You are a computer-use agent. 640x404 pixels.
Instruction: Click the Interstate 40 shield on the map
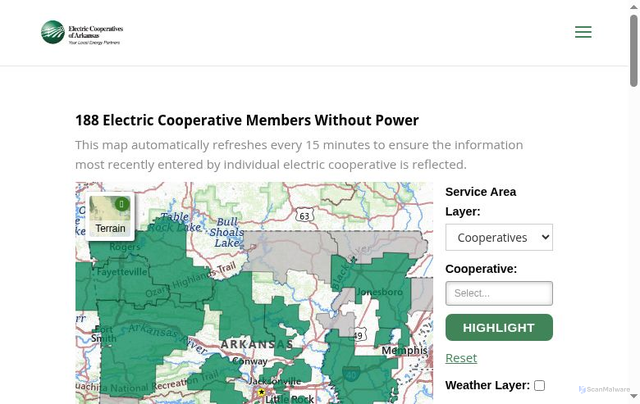(351, 374)
